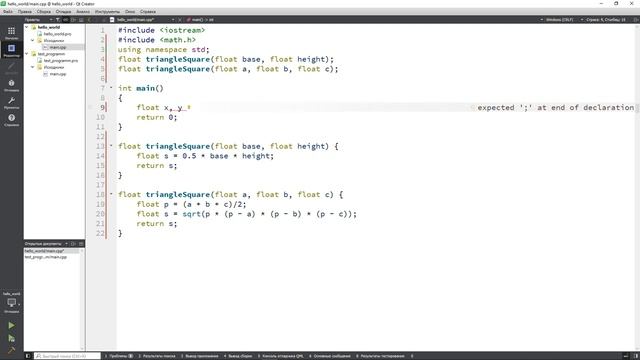Click the filter tree icon in Projects panel
Image resolution: width=640 pixels, height=360 pixels.
coord(58,20)
